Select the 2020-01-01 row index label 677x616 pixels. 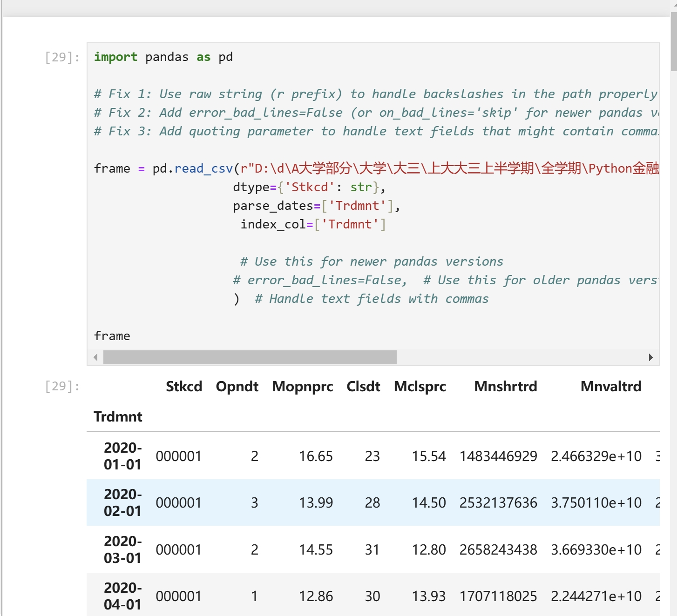click(x=122, y=456)
